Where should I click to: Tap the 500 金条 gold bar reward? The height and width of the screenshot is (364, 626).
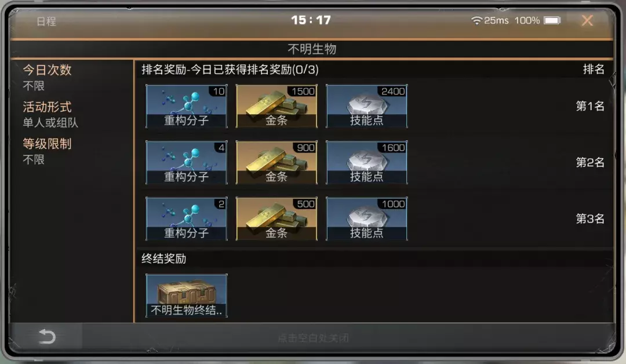click(276, 219)
